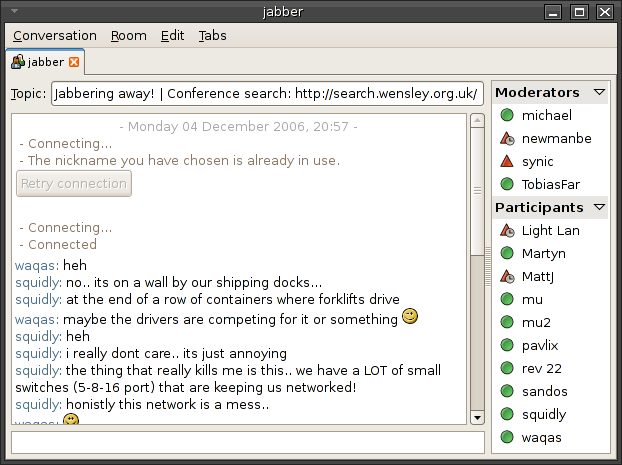Open the Edit menu
Viewport: 622px width, 465px height.
(x=172, y=36)
